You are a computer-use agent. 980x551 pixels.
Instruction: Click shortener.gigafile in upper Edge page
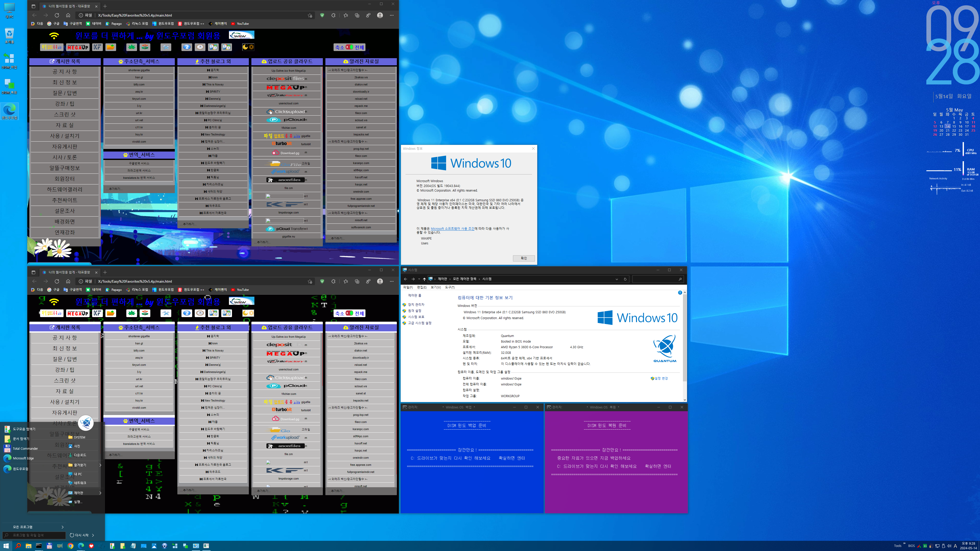139,70
